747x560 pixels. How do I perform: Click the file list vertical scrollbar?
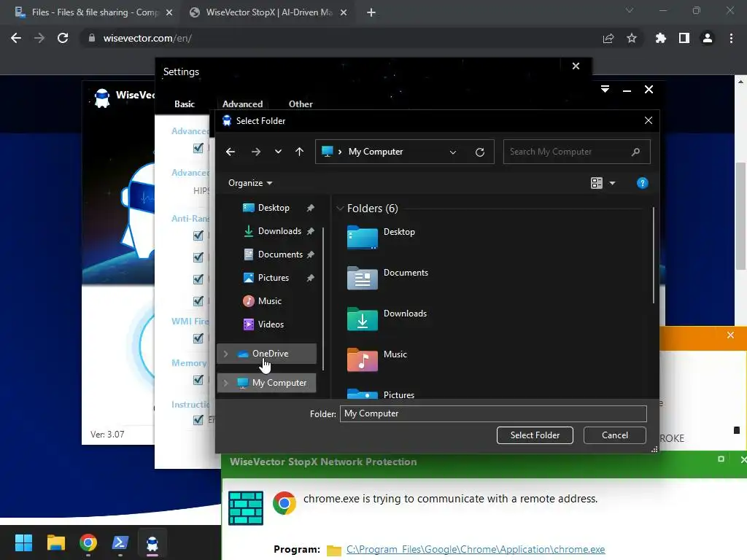tap(654, 255)
